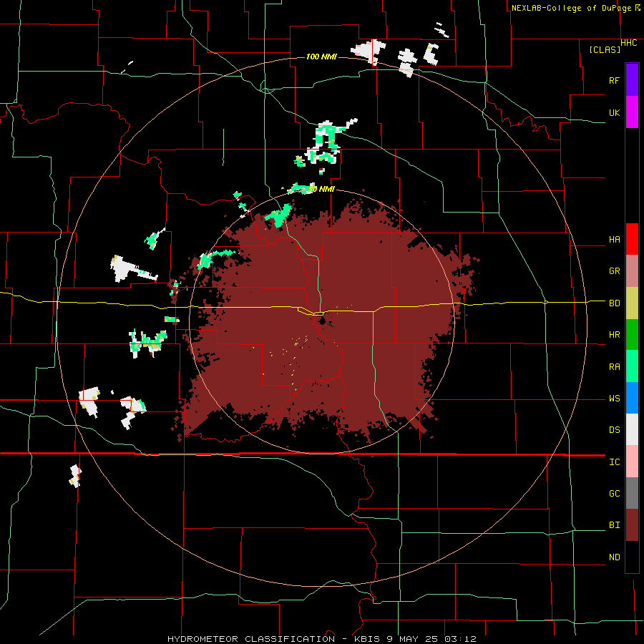644x644 pixels.
Task: Click the IC light pink legend swatch
Action: [632, 462]
